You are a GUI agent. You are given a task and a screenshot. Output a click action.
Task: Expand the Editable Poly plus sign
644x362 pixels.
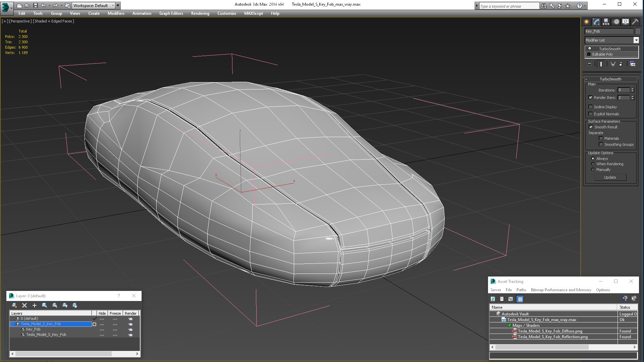point(589,54)
